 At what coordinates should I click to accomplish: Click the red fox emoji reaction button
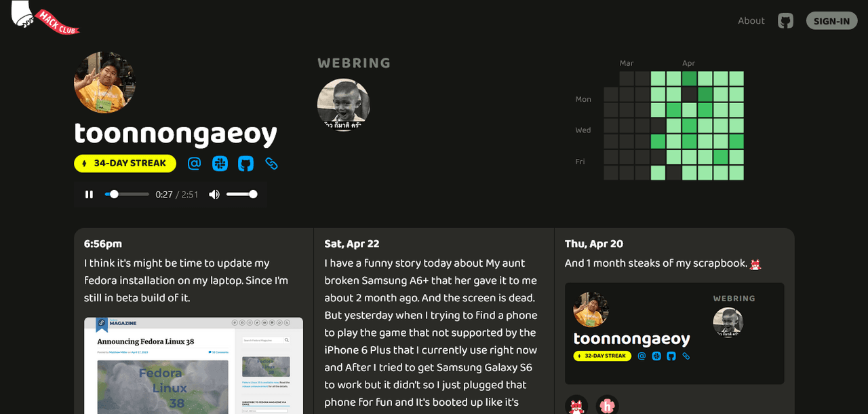pyautogui.click(x=576, y=405)
